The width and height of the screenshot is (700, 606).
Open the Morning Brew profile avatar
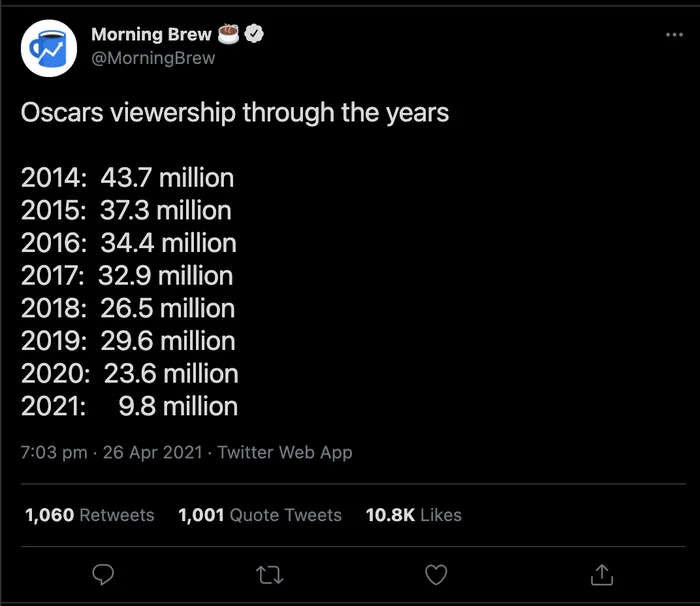point(49,47)
